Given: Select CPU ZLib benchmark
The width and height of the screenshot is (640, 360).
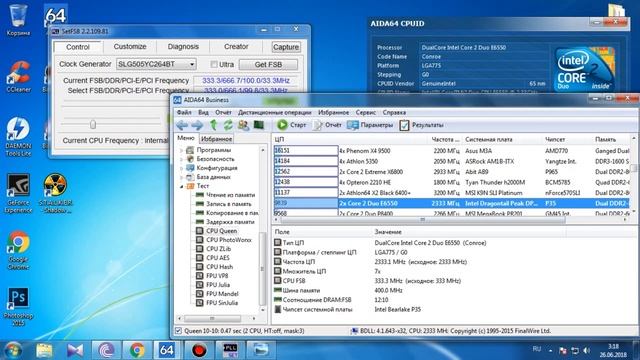Looking at the screenshot, I should (x=213, y=249).
